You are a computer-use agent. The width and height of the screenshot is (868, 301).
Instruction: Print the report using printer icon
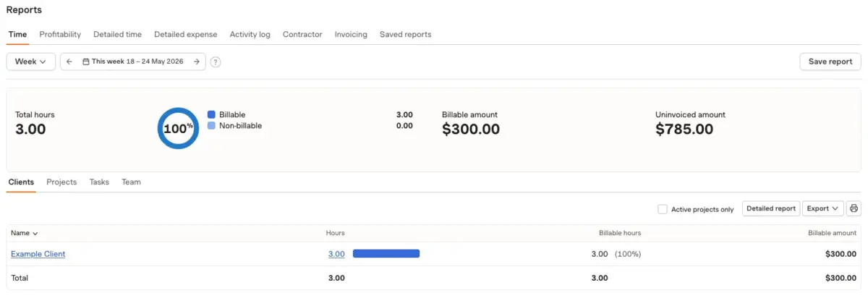click(854, 208)
